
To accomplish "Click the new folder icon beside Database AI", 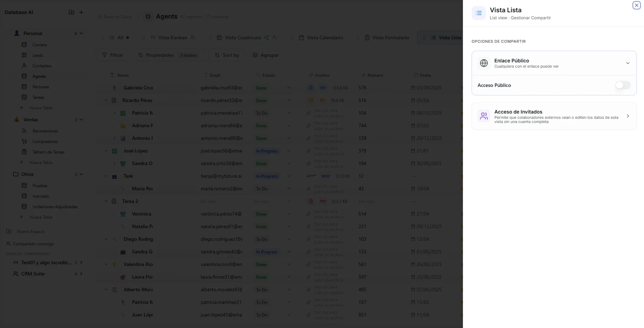I will coord(71,12).
